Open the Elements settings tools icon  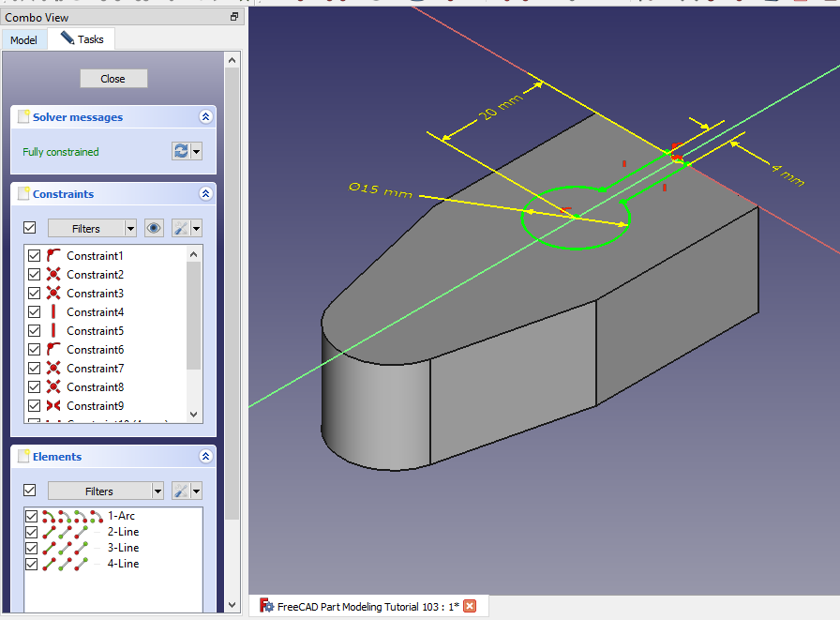pos(182,491)
